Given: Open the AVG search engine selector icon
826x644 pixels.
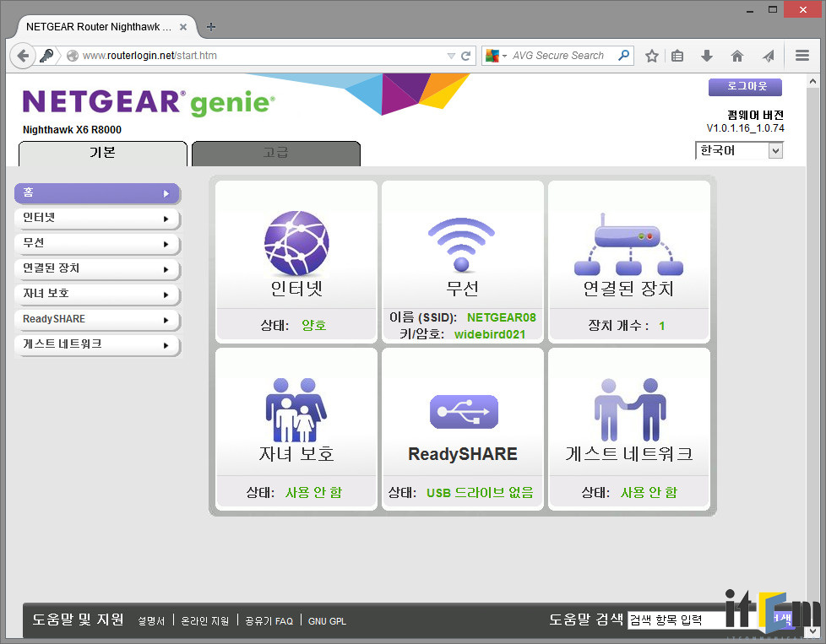Looking at the screenshot, I should (496, 56).
